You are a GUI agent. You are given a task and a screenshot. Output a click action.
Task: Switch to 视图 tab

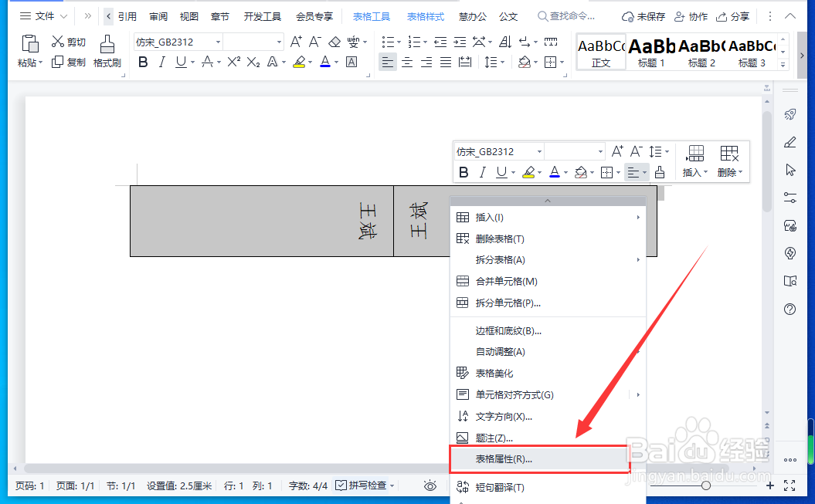point(188,17)
